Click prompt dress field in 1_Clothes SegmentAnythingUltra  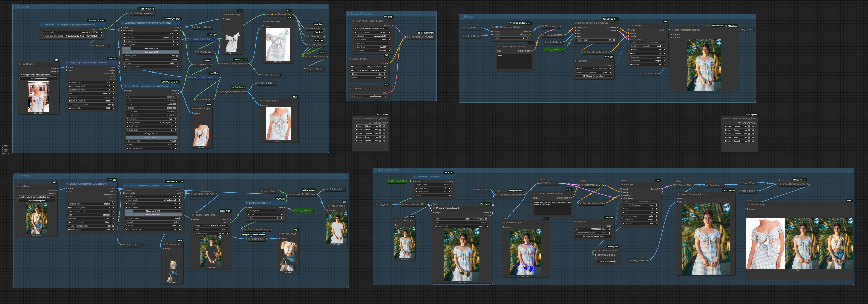(x=151, y=60)
